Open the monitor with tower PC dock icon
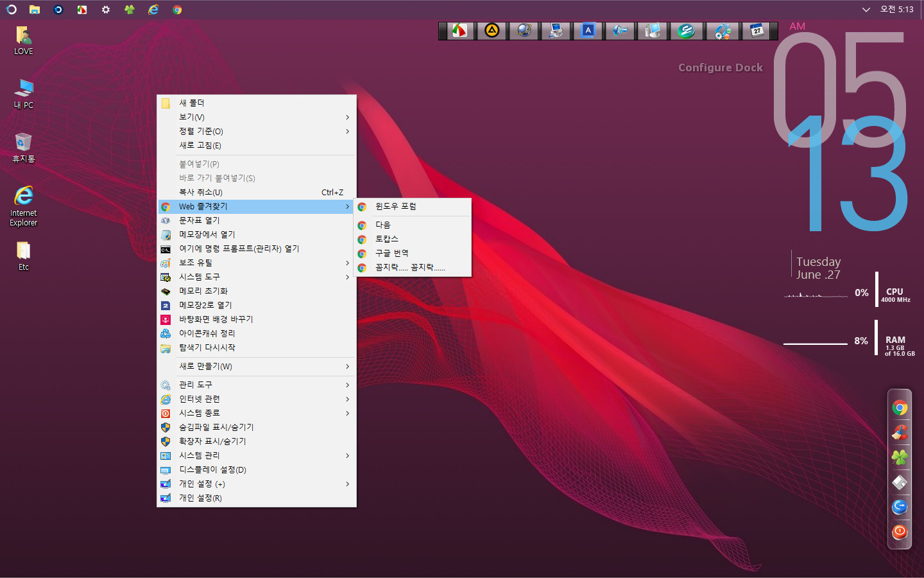The width and height of the screenshot is (924, 578). click(653, 30)
